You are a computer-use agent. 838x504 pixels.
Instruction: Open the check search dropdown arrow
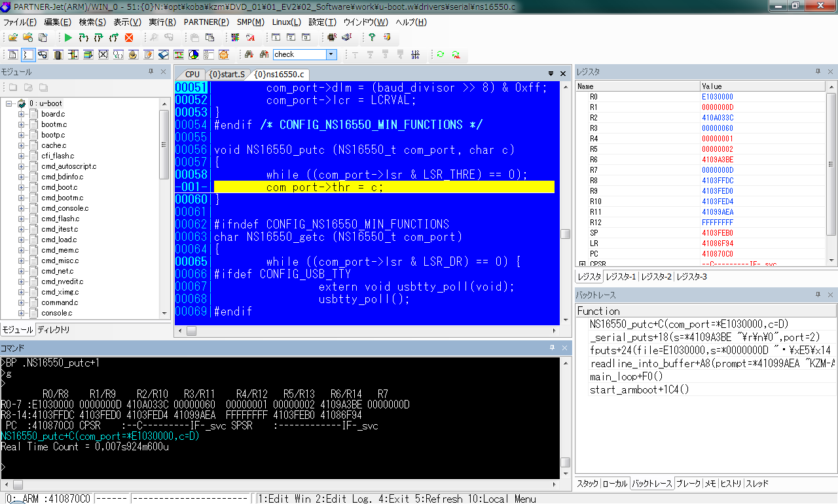pos(331,55)
